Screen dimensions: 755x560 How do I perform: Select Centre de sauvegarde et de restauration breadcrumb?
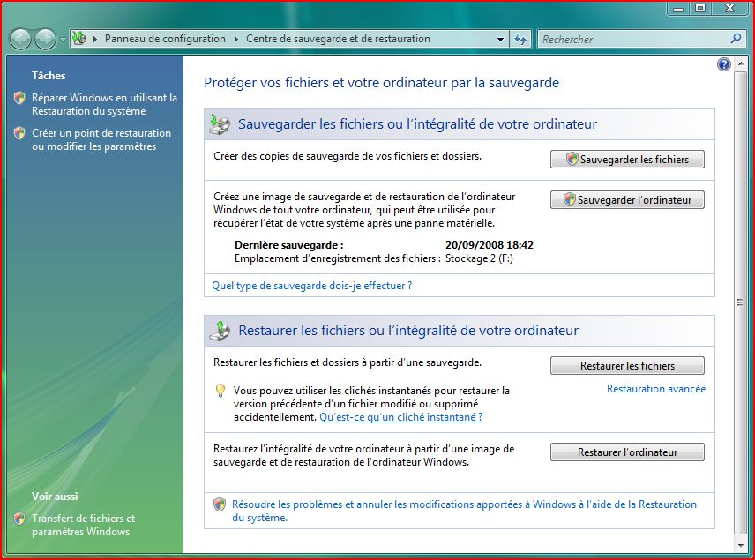(x=338, y=39)
